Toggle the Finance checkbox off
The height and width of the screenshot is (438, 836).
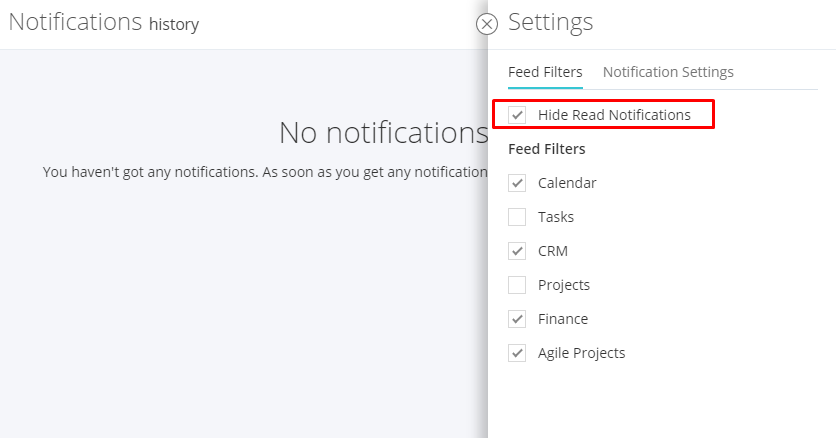pyautogui.click(x=517, y=319)
